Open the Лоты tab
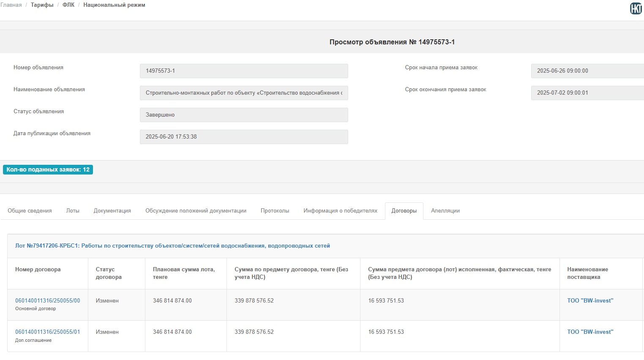The width and height of the screenshot is (644, 360). (73, 211)
